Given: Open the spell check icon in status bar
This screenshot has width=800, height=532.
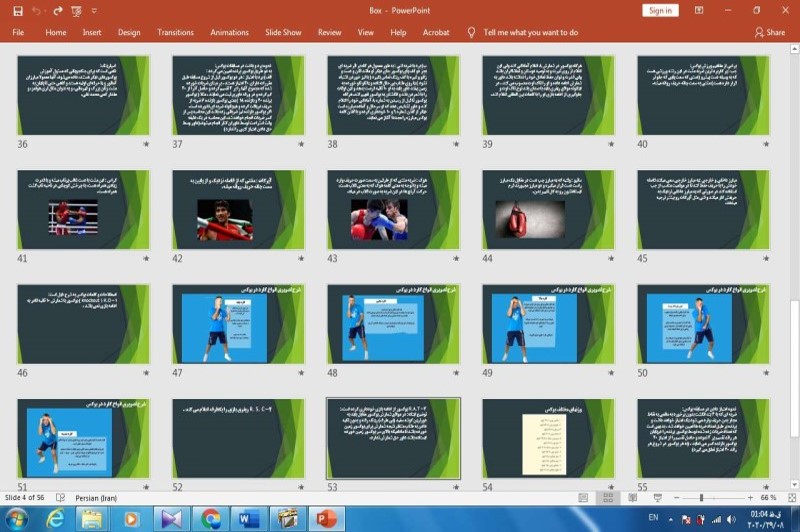Looking at the screenshot, I should coord(60,497).
